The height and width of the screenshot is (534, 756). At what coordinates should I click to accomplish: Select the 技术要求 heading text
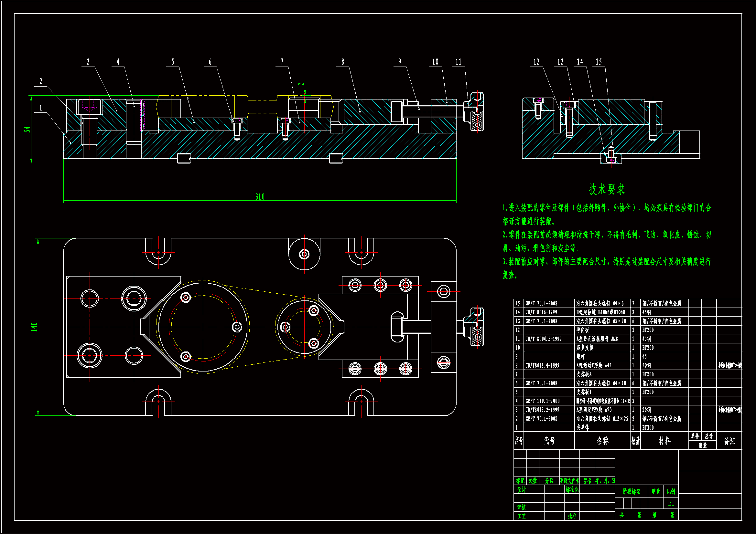tap(607, 190)
